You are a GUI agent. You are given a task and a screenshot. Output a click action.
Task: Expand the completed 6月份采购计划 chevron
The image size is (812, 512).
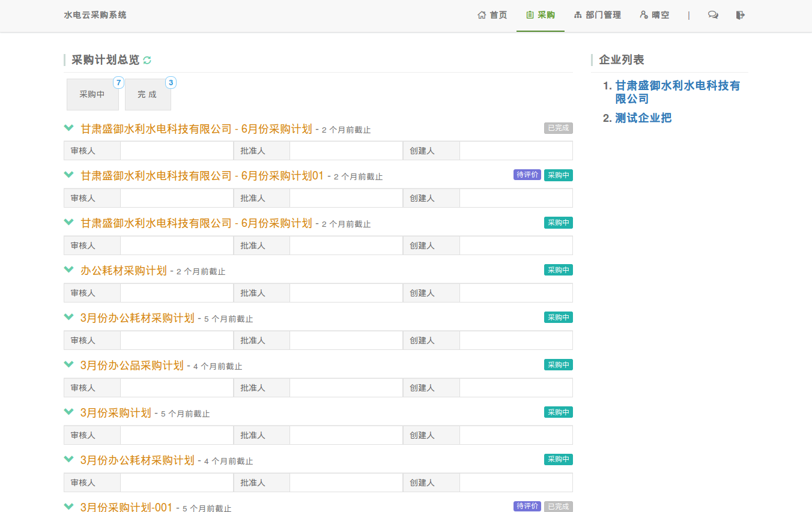pyautogui.click(x=69, y=128)
